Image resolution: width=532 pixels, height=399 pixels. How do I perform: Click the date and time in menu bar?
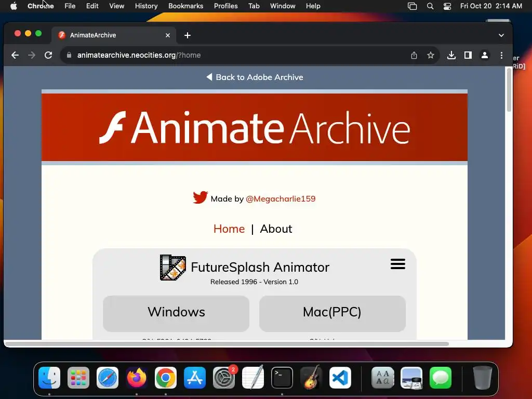point(491,6)
